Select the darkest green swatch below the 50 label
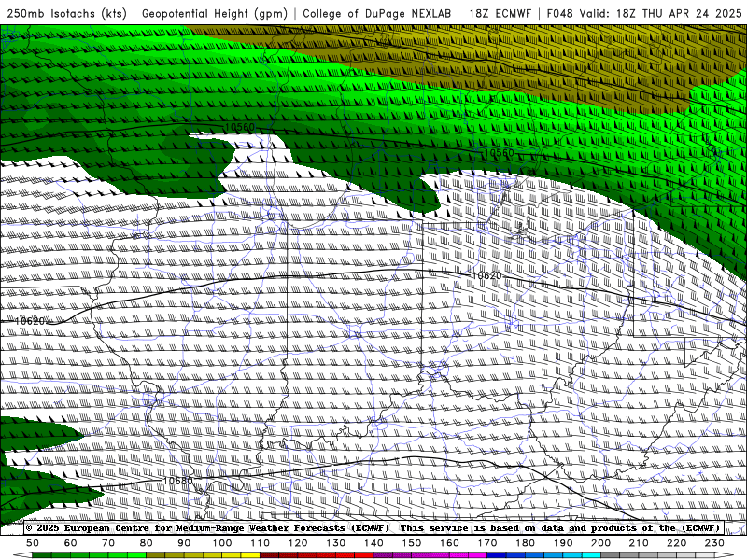Screen dimensions: 747x560 click(x=42, y=555)
